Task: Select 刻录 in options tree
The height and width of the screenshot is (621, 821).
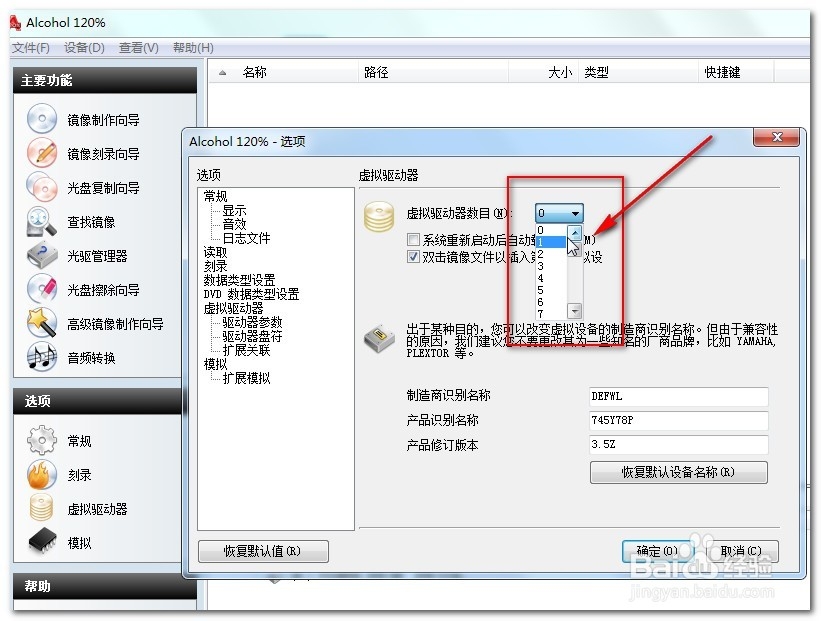Action: click(215, 266)
